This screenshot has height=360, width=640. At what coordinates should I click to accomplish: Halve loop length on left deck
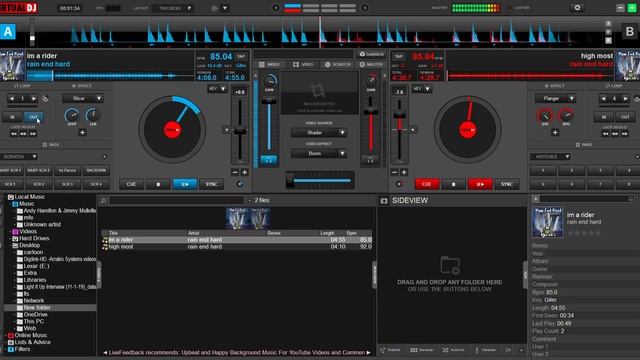(x=11, y=98)
